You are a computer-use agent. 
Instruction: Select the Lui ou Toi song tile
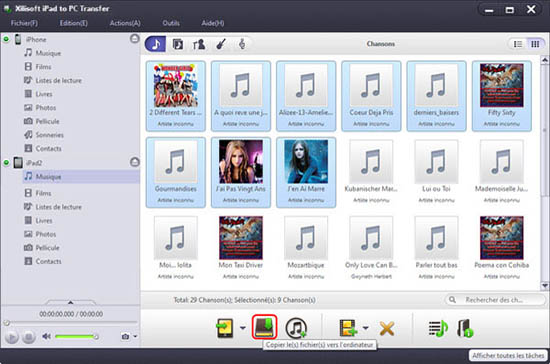pyautogui.click(x=436, y=172)
